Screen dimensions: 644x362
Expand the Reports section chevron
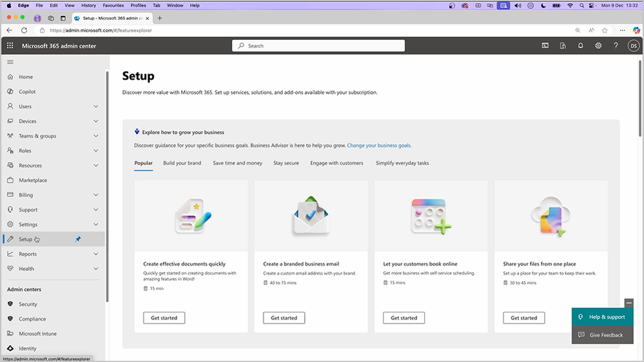pos(95,254)
